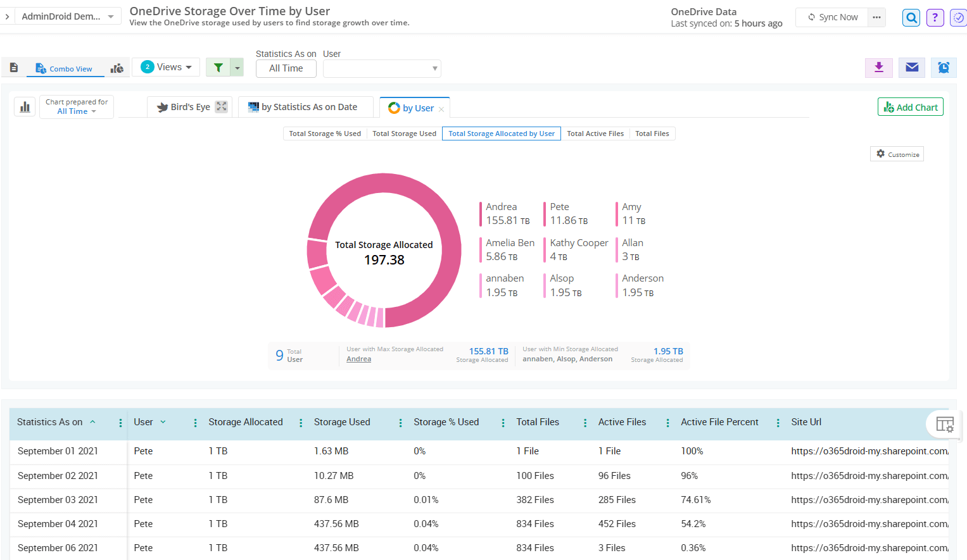Switch metric to Total Active Files

click(x=595, y=134)
